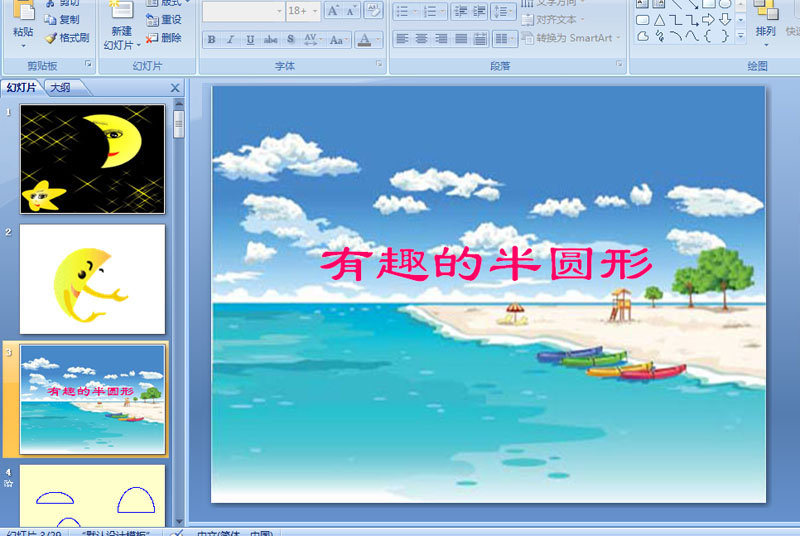Click the Distributed alignment icon
The width and height of the screenshot is (800, 536).
coord(480,39)
